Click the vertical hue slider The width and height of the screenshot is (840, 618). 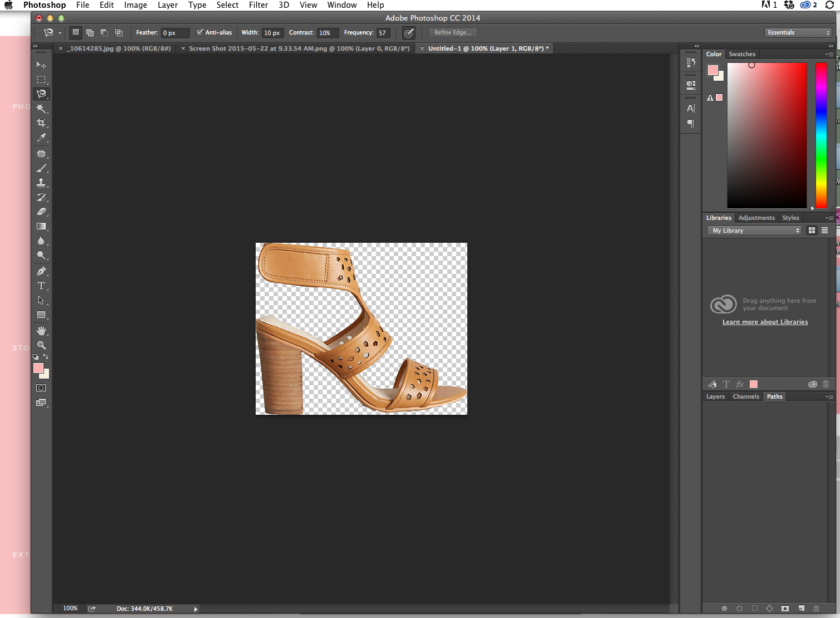[x=821, y=135]
